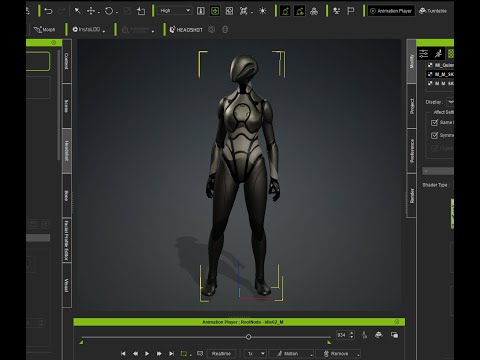This screenshot has height=360, width=480.
Task: Click the flag icon in the toolbar
Action: tap(351, 11)
